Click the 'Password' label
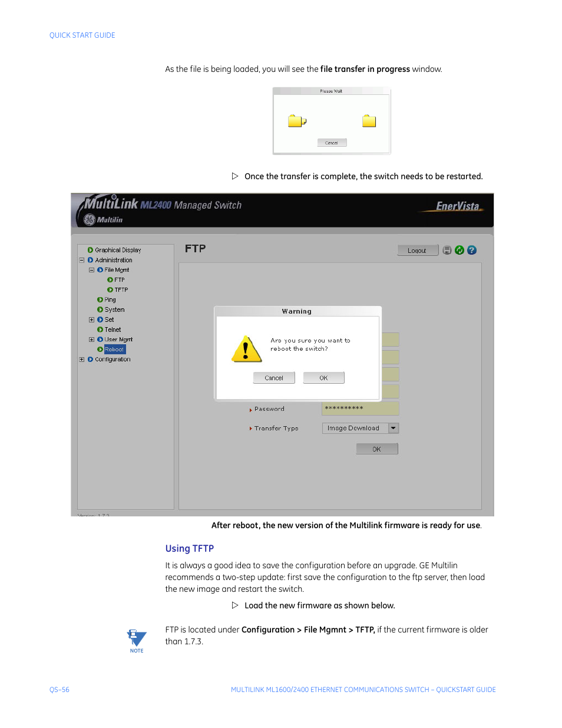 269,409
